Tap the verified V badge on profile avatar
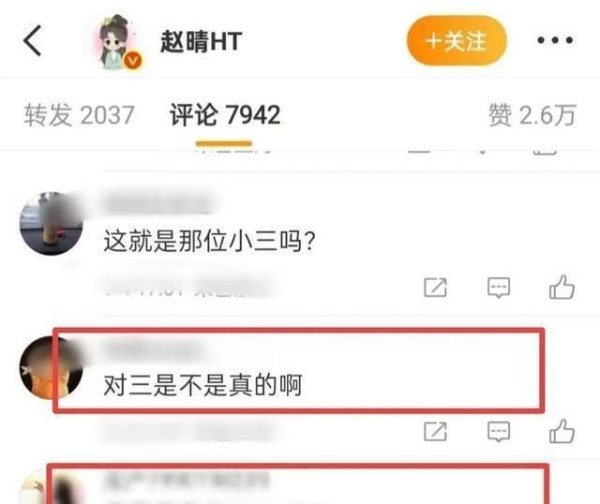This screenshot has width=600, height=504. (x=132, y=60)
